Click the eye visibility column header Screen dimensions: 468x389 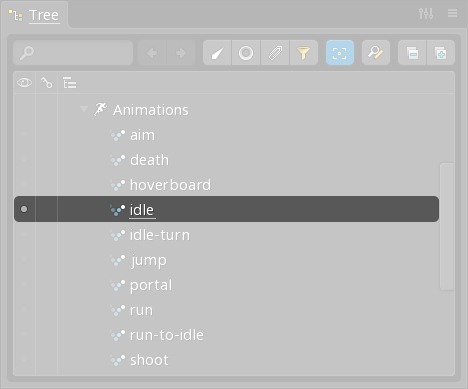[x=24, y=82]
